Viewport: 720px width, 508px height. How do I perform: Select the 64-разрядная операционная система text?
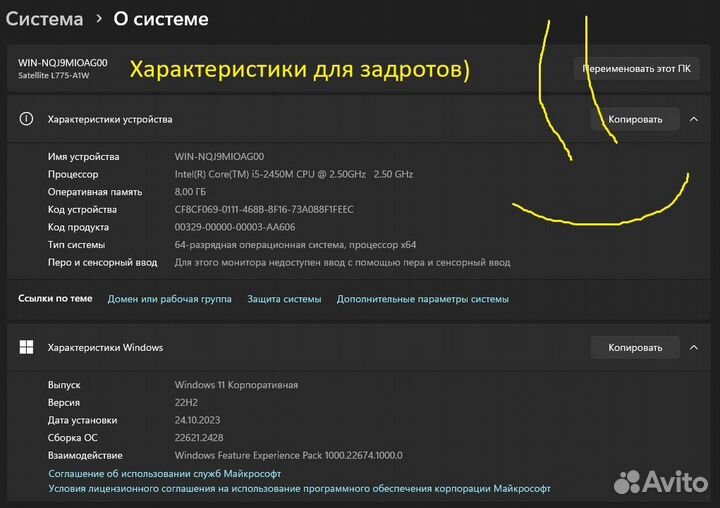295,245
